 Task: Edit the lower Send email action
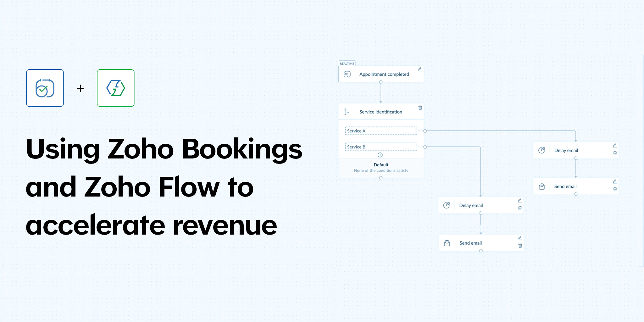click(520, 238)
